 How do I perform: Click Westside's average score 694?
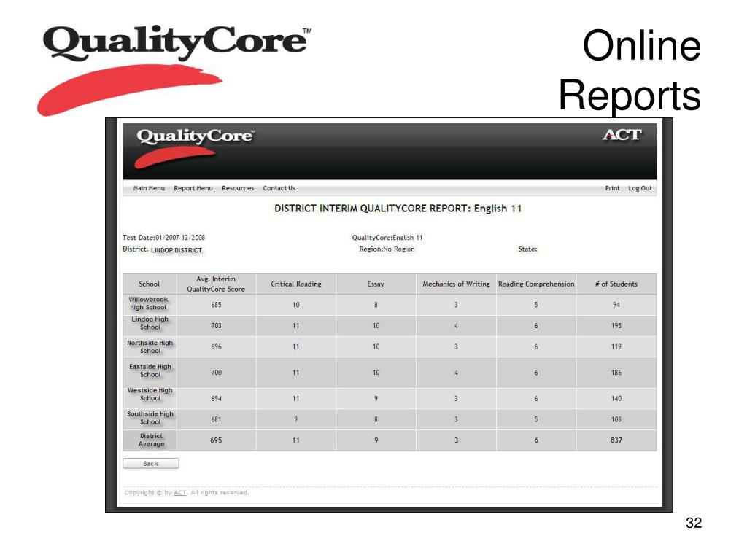216,398
